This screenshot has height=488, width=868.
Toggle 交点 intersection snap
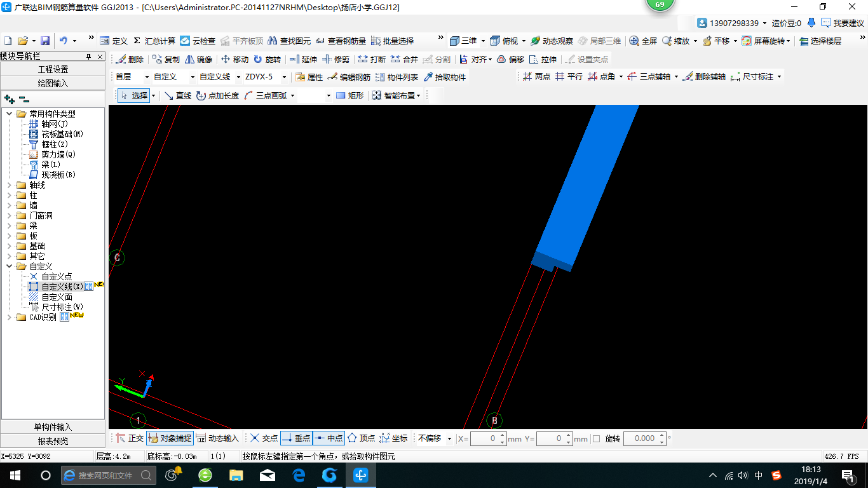(264, 438)
